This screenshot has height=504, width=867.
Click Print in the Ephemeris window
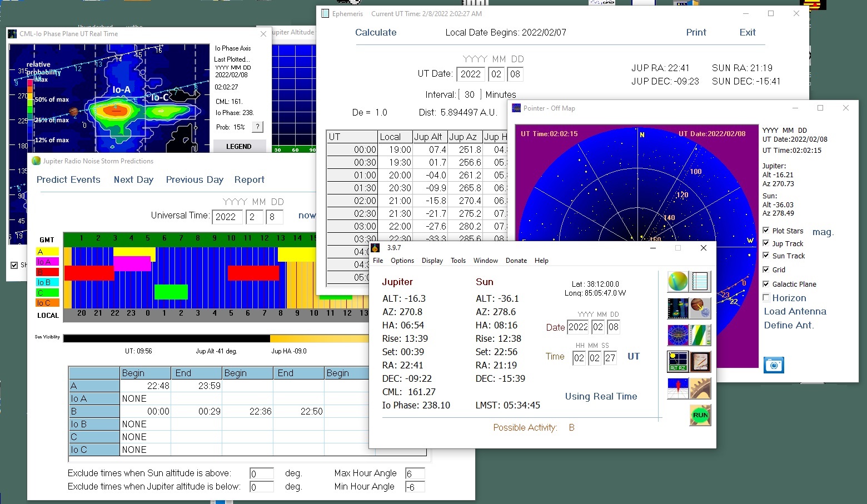tap(696, 32)
